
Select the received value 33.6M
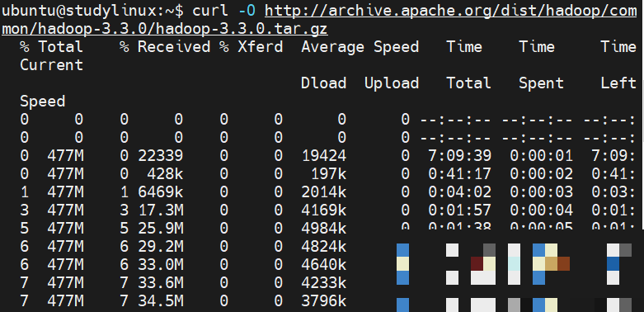[x=161, y=282]
